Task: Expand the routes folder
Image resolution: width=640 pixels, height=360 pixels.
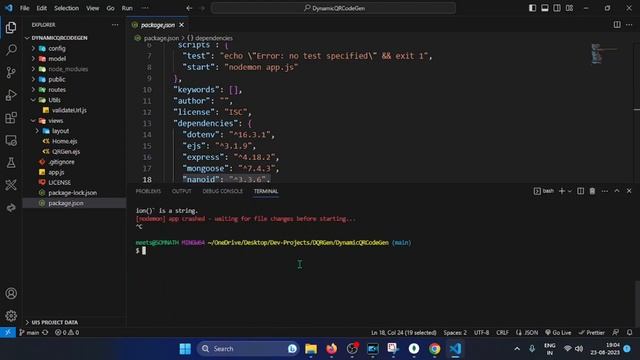Action: (x=33, y=89)
